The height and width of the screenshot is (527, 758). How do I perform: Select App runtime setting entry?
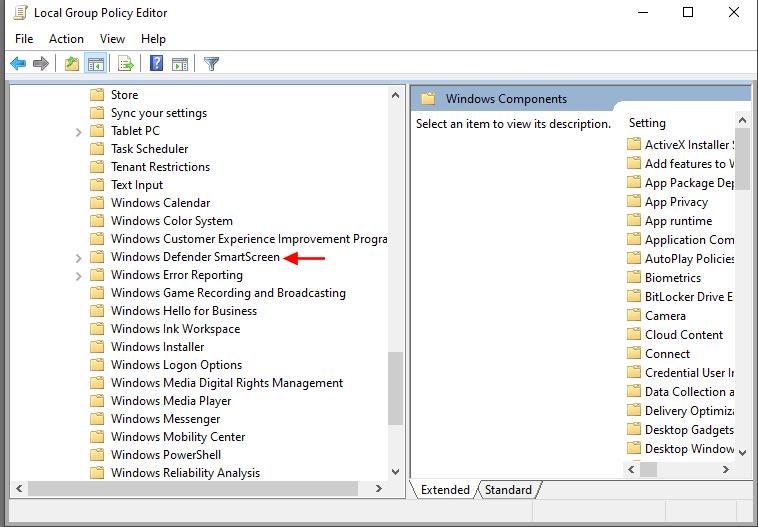(679, 220)
